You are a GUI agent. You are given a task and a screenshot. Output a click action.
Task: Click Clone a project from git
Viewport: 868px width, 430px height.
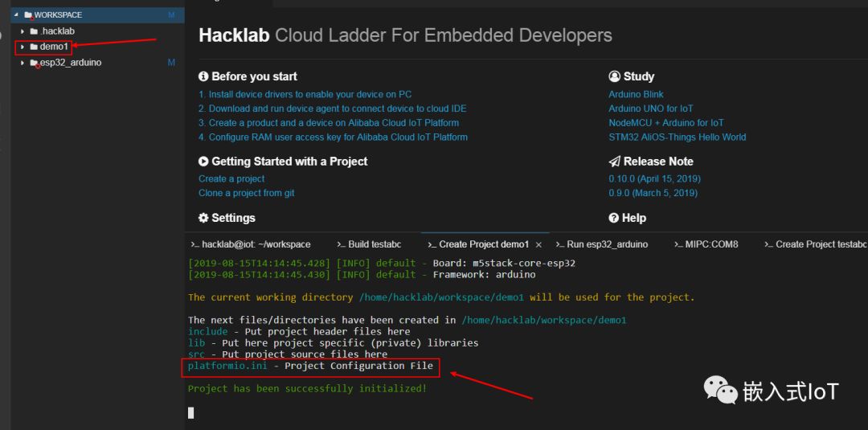coord(246,194)
